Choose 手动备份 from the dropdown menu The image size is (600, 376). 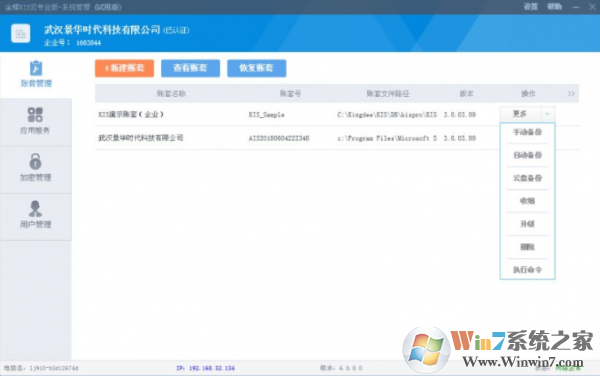[527, 132]
